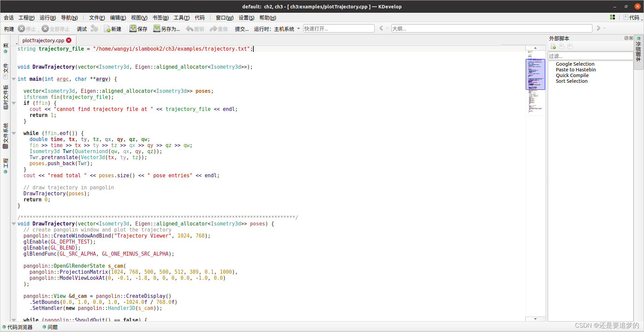This screenshot has width=644, height=332.
Task: Collapse the while ShouldQuit fold marker
Action: (x=14, y=320)
